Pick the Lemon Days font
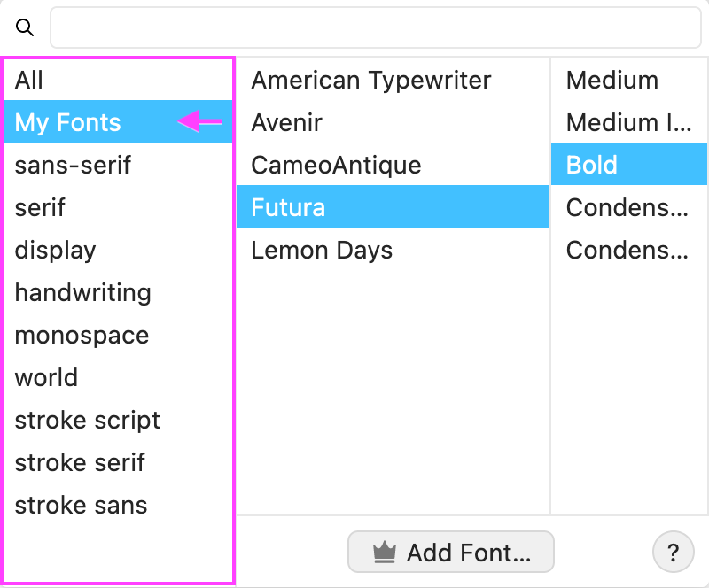Viewport: 709px width, 588px height. pos(322,251)
